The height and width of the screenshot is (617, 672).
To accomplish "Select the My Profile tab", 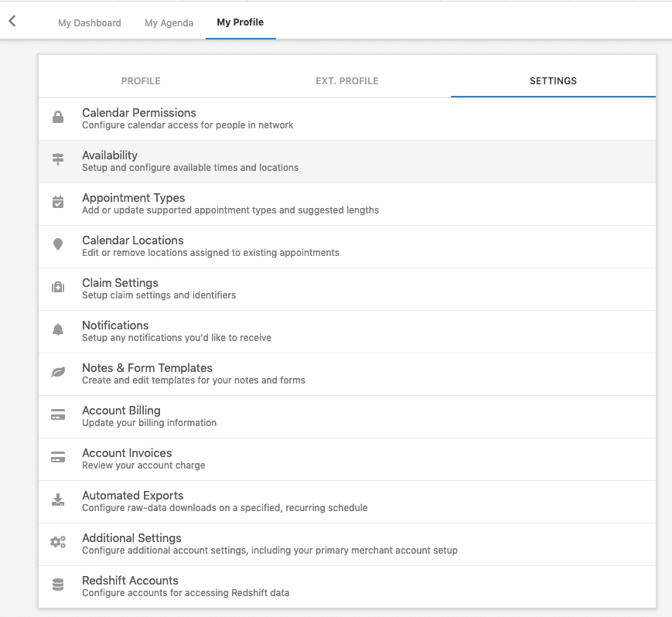I will click(x=240, y=22).
